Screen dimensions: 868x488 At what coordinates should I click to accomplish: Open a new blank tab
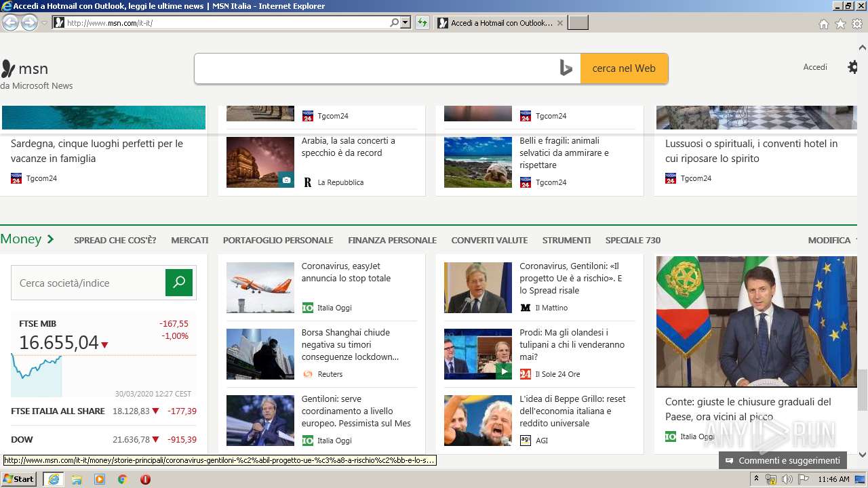click(x=578, y=23)
